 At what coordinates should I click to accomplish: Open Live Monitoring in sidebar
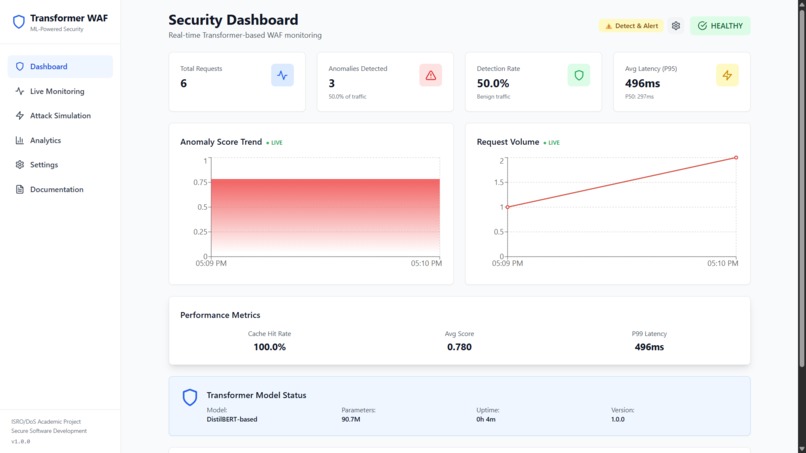coord(60,91)
